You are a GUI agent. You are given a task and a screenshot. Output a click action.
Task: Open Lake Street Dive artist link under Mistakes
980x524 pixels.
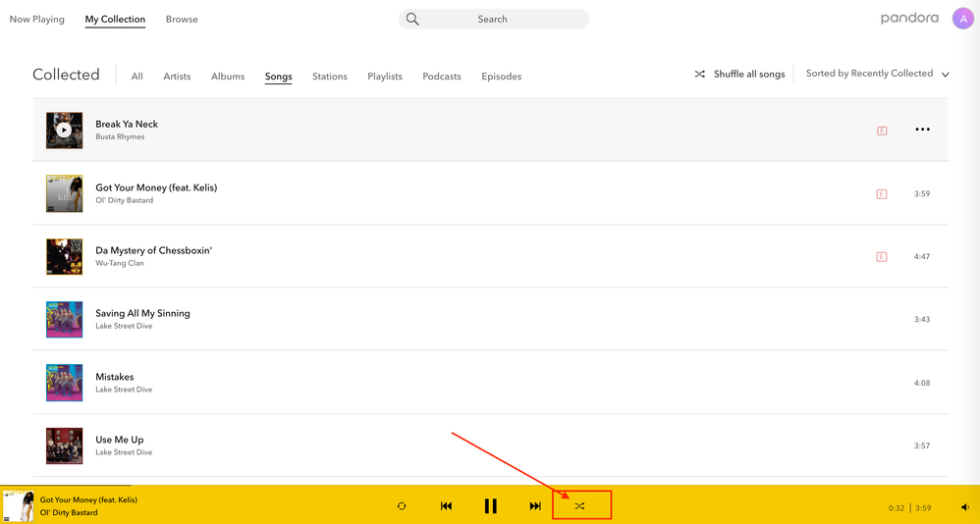tap(124, 390)
